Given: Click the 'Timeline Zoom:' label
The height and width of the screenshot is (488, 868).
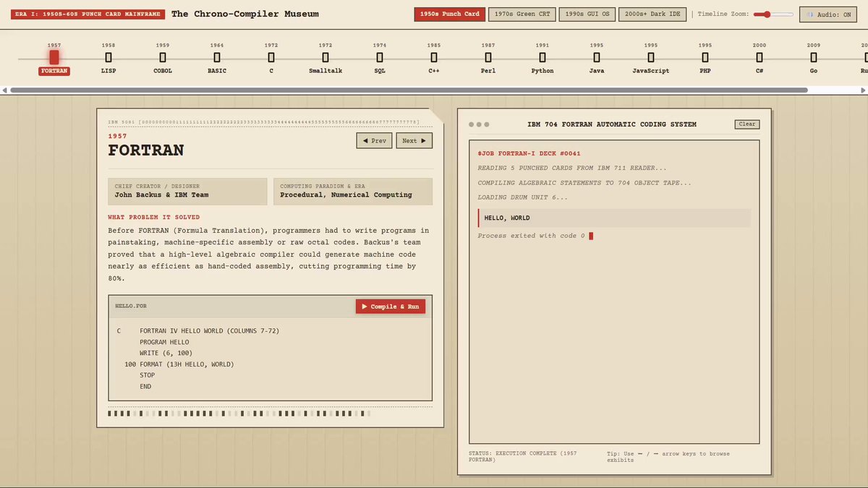Looking at the screenshot, I should (723, 14).
